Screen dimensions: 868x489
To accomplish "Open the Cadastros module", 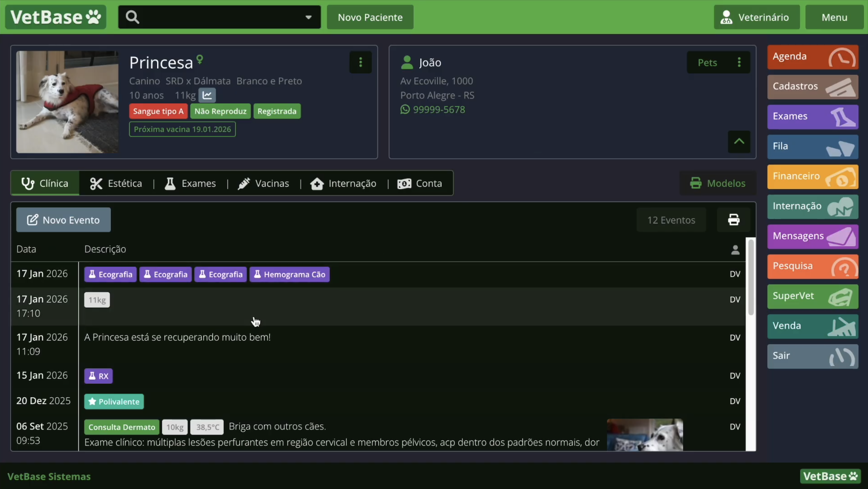I will coord(812,87).
